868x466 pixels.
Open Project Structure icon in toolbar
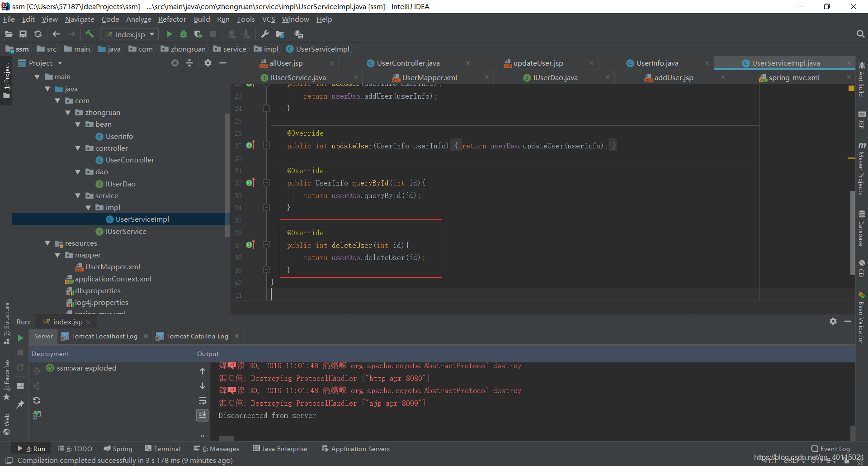[x=280, y=34]
